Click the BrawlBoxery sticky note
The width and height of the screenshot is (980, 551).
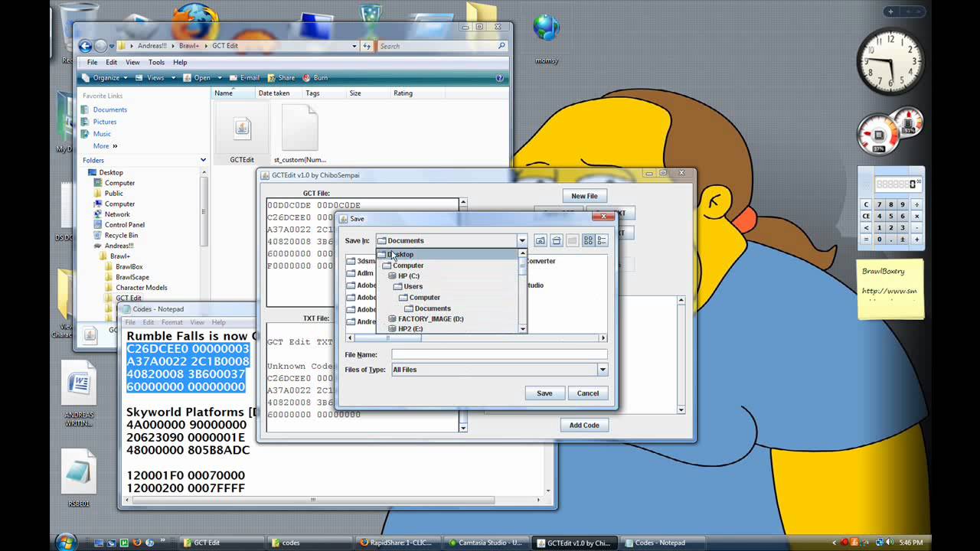click(890, 289)
